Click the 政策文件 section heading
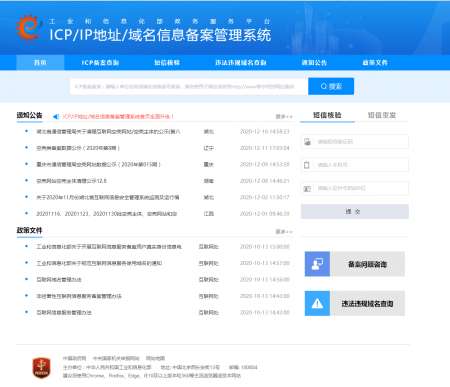 pyautogui.click(x=29, y=230)
